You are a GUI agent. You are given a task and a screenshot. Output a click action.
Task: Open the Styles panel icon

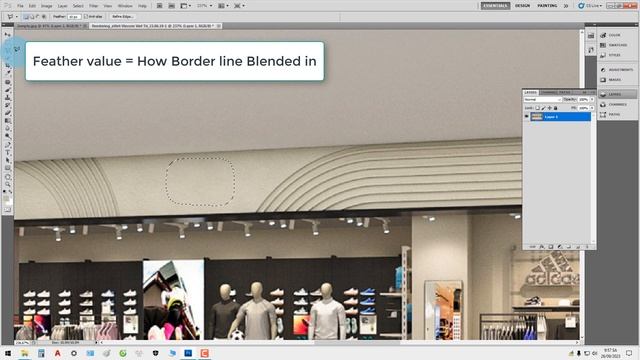(x=603, y=55)
